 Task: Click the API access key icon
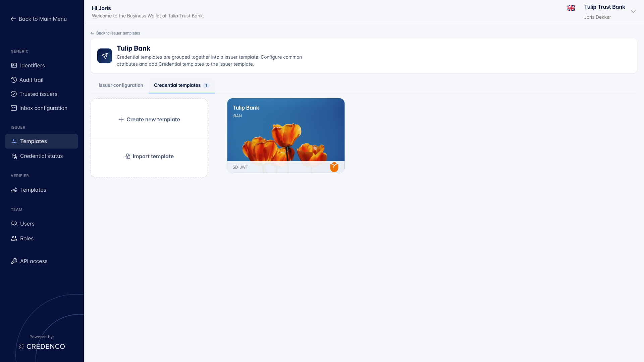pyautogui.click(x=14, y=261)
